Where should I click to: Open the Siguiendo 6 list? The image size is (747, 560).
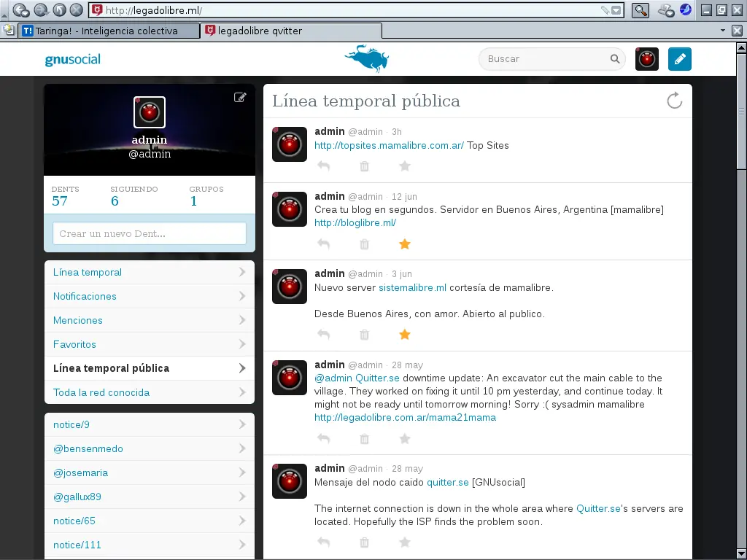click(134, 195)
